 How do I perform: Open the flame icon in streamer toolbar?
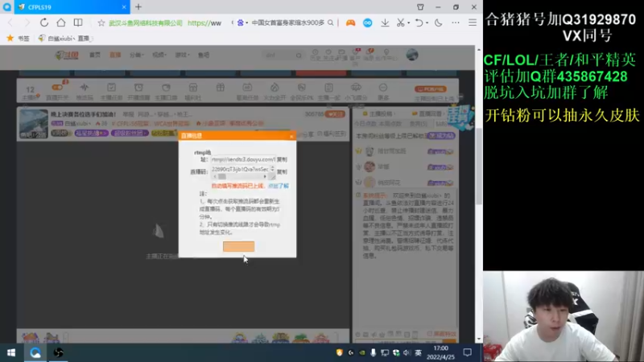(x=275, y=88)
